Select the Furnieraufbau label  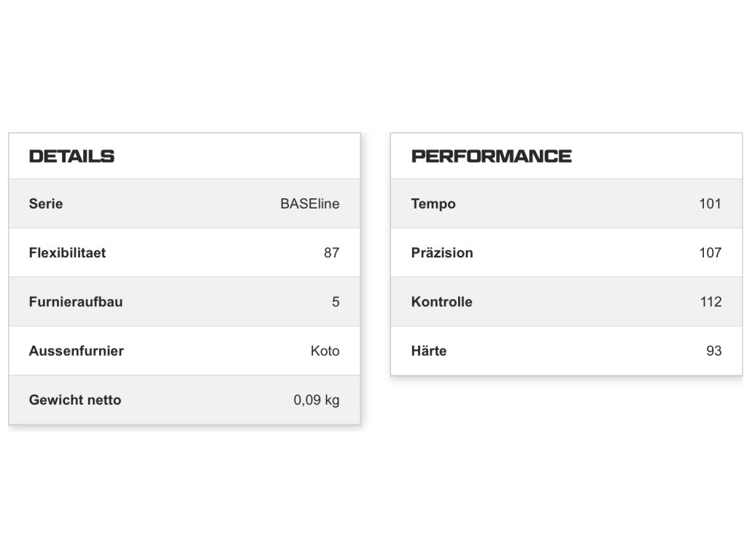pos(76,302)
